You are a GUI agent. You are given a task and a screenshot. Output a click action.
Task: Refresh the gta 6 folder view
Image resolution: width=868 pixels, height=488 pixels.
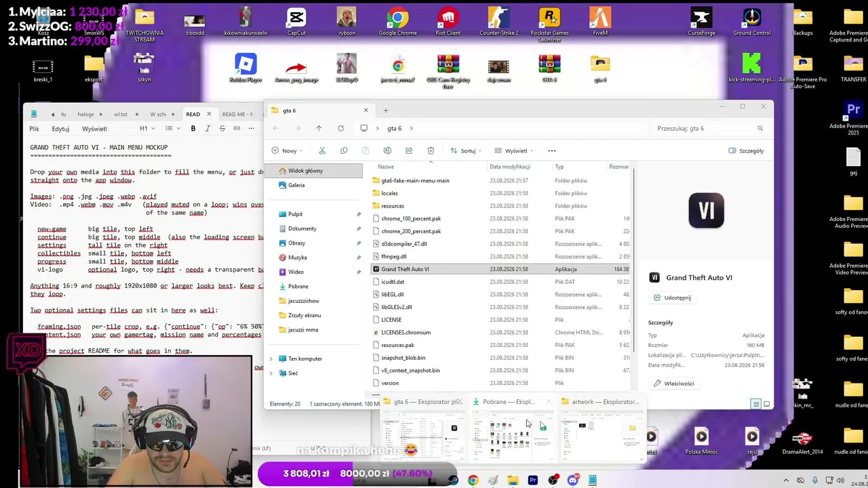point(340,128)
